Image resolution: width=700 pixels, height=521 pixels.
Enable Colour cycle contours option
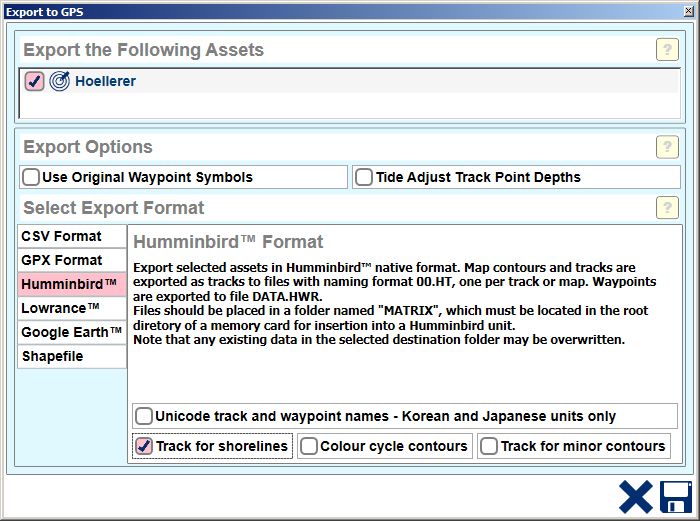(x=309, y=446)
